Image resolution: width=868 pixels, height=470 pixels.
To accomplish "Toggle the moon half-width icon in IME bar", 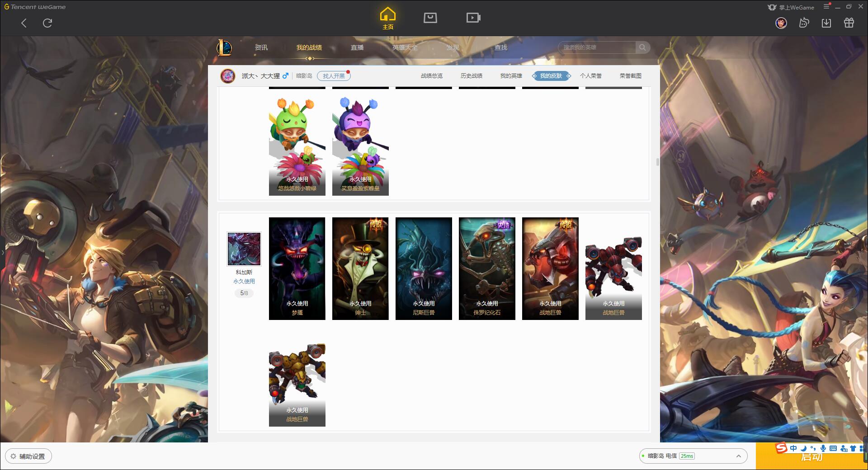I will pos(803,448).
